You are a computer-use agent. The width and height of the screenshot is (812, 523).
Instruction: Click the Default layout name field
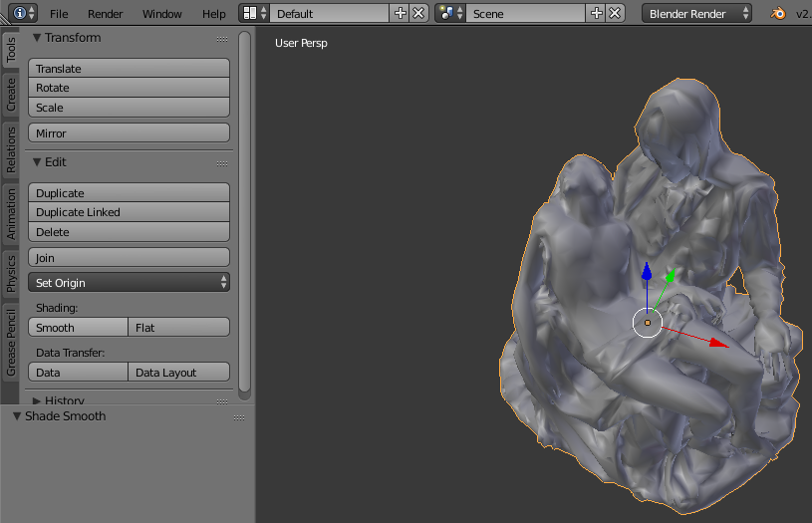click(330, 14)
